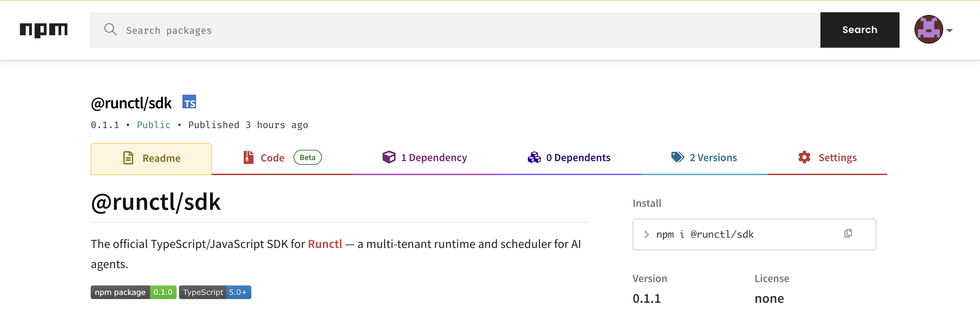The width and height of the screenshot is (980, 312).
Task: Open the 2 Versions tab
Action: [713, 158]
